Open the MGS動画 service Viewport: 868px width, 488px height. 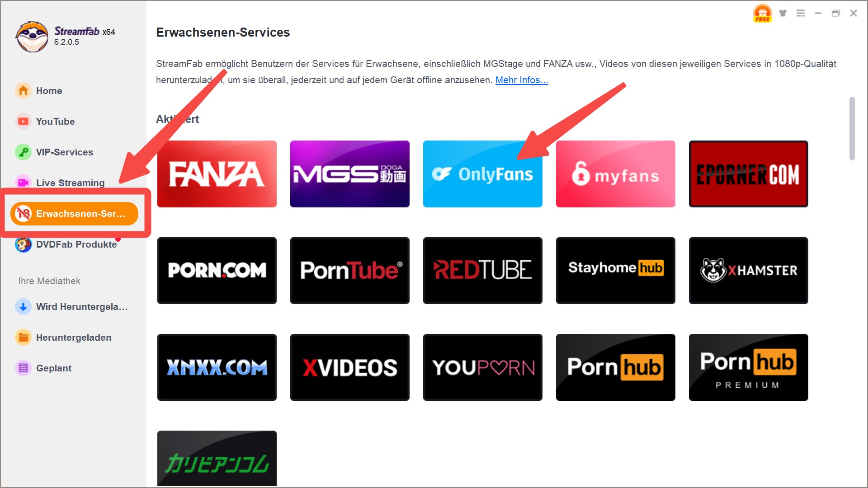350,173
